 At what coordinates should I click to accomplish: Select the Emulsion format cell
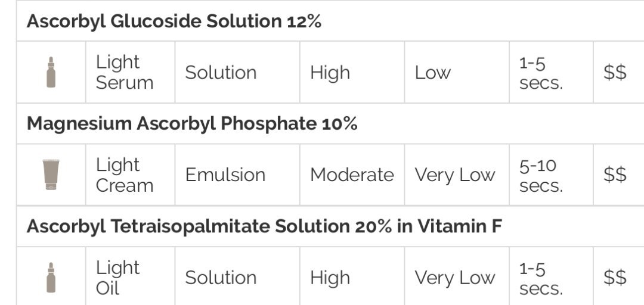[225, 175]
